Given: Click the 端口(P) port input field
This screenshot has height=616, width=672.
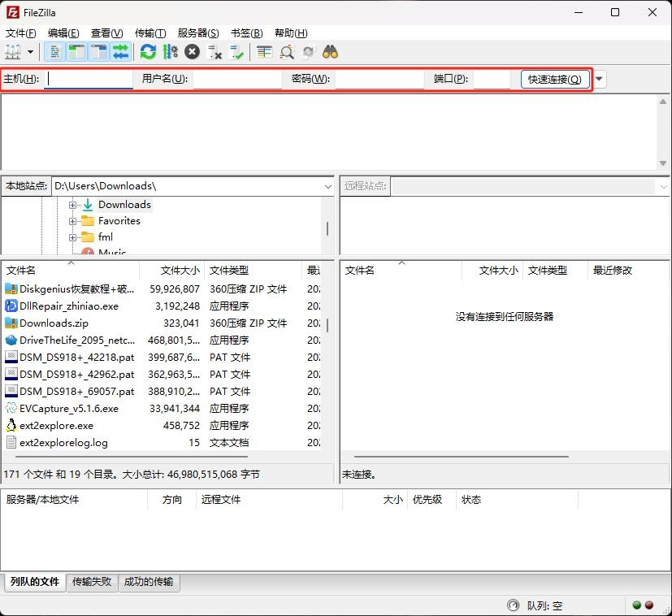Looking at the screenshot, I should (x=492, y=80).
